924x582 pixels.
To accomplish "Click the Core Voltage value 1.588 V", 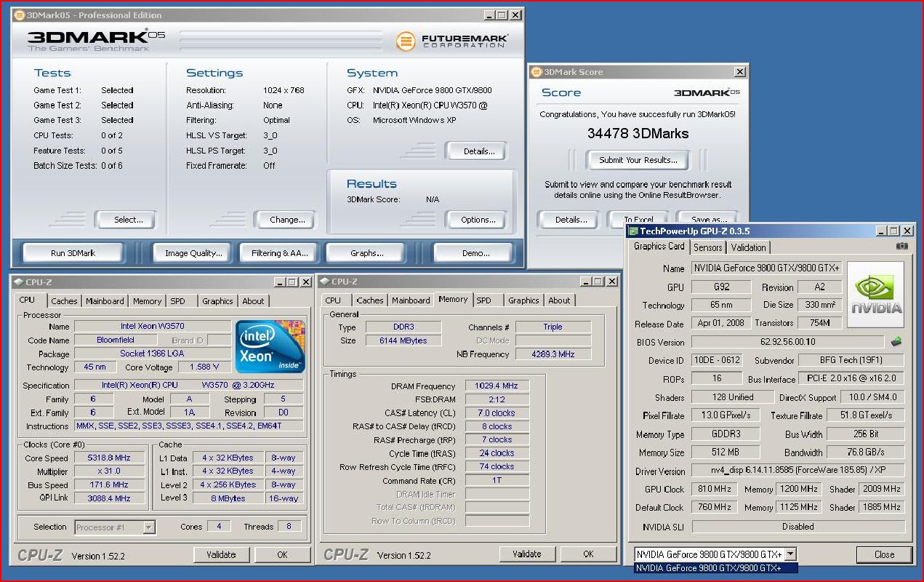I will coord(204,367).
